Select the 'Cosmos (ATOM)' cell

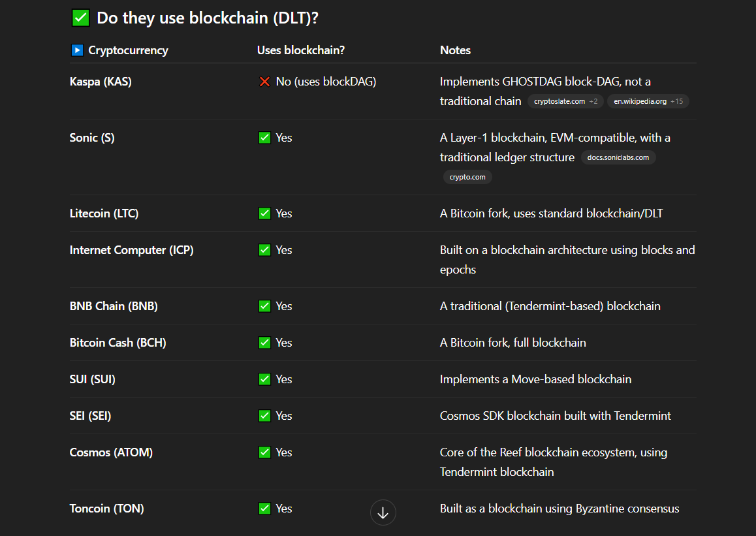coord(111,452)
